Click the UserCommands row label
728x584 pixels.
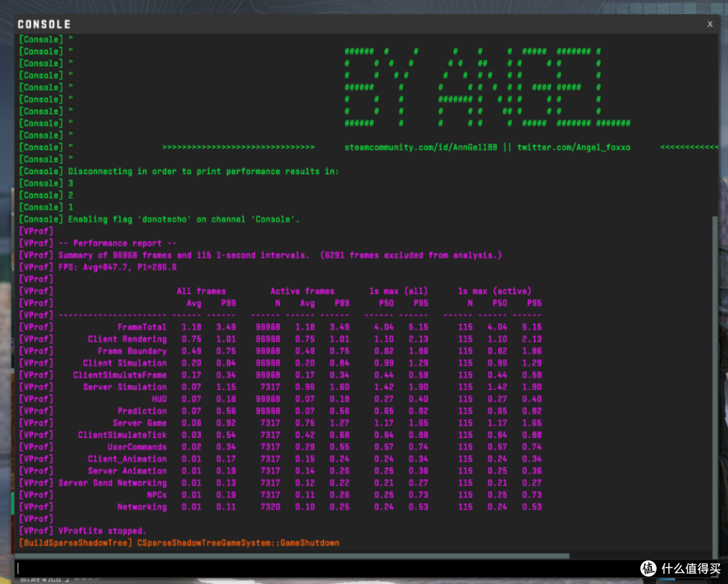pos(137,447)
